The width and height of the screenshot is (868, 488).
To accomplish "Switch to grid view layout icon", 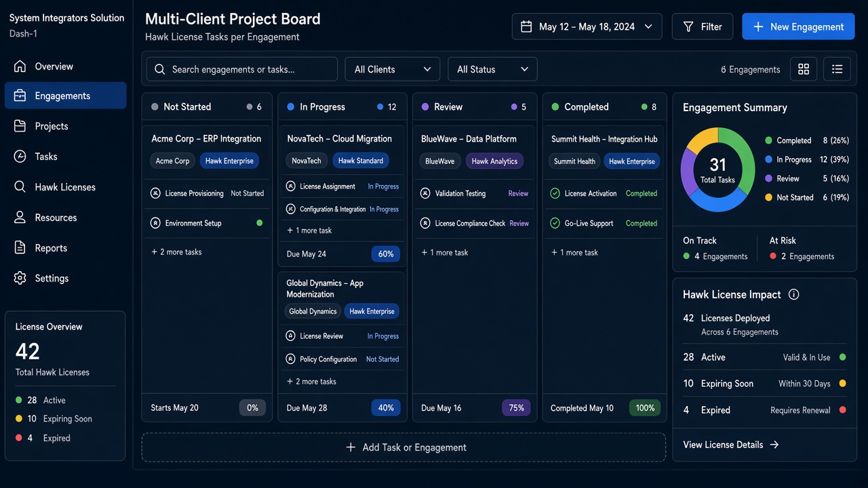I will [804, 69].
